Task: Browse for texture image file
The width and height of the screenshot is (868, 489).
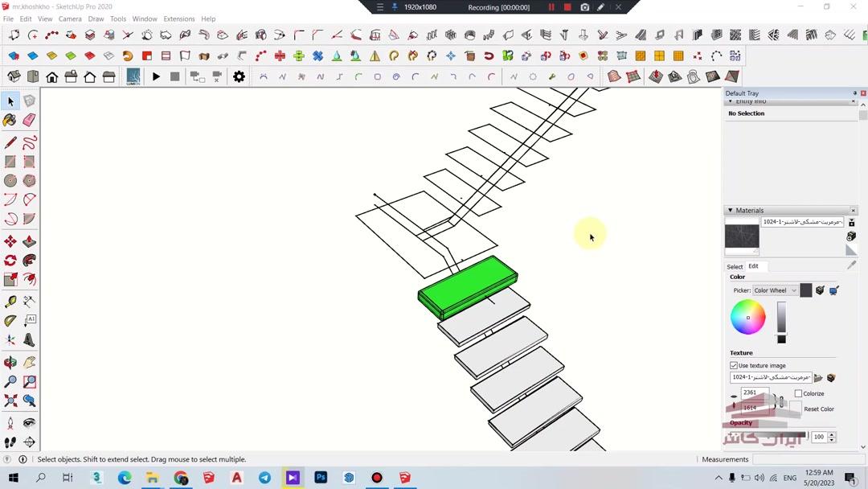Action: tap(818, 378)
